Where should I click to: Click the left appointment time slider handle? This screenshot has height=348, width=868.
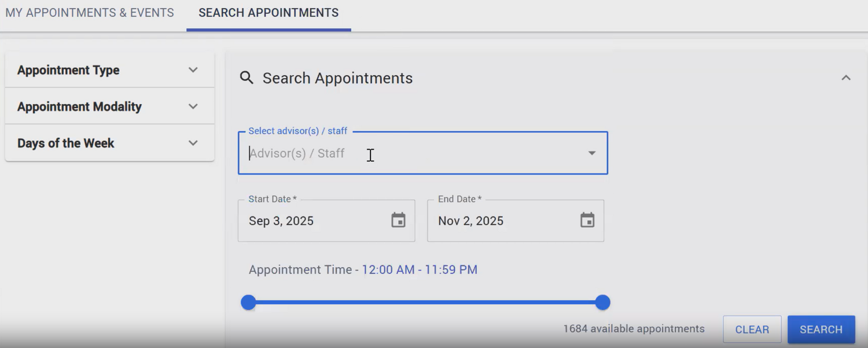pos(248,302)
